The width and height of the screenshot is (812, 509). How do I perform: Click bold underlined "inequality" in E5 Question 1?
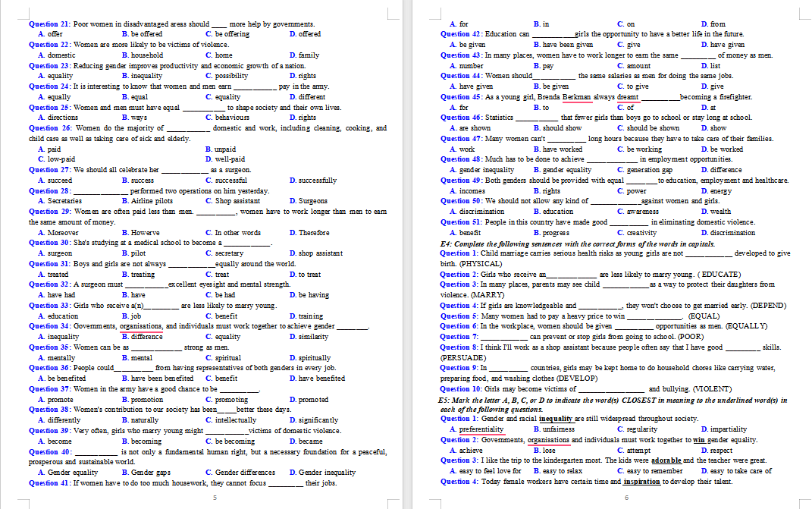556,419
